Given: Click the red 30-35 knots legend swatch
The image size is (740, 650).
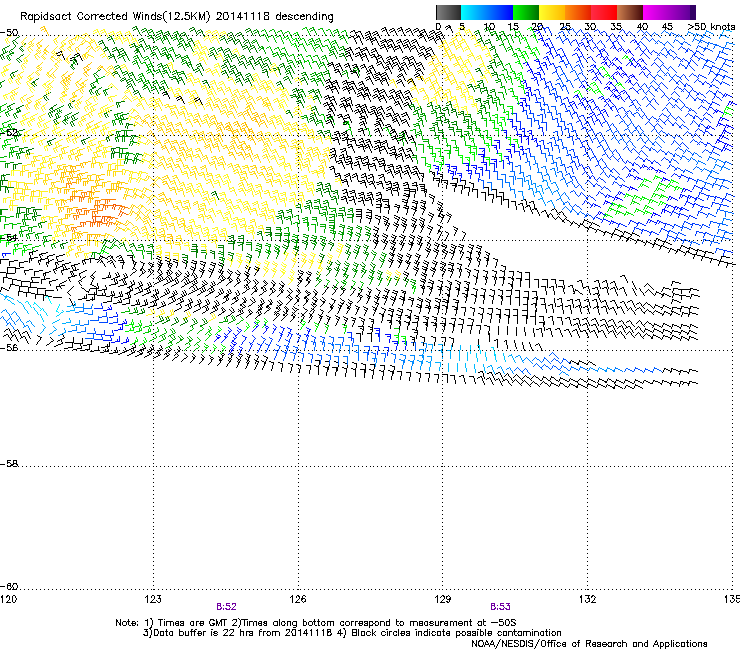Looking at the screenshot, I should click(604, 12).
